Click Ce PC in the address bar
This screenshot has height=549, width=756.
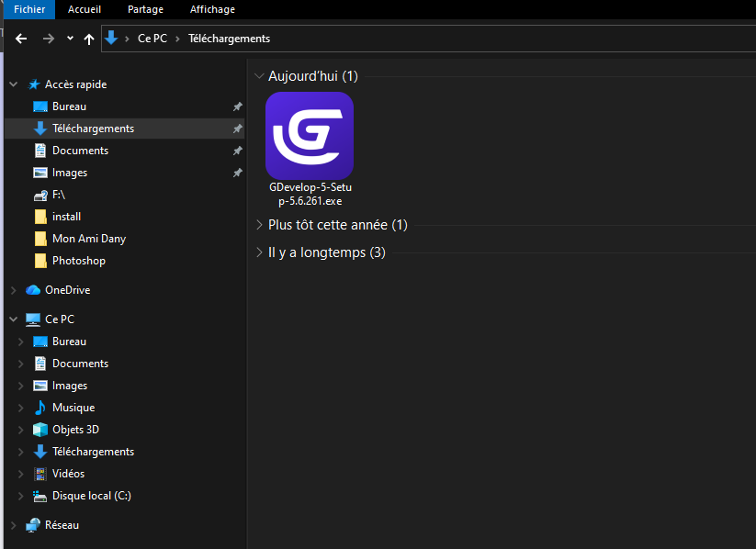point(152,39)
